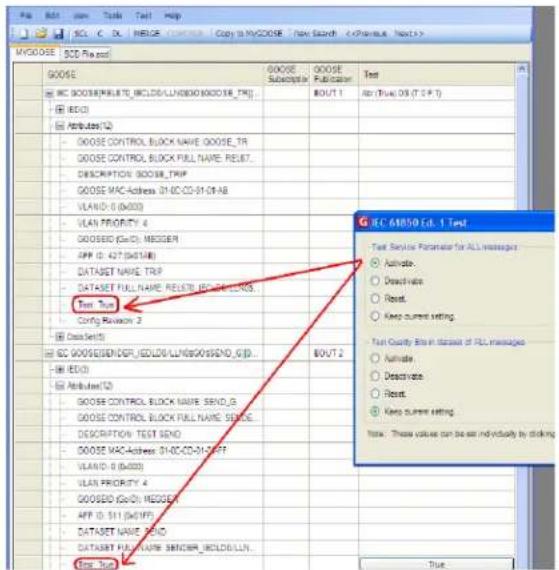559x570 pixels.
Task: Collapse the IEC GOOSE RELE70 tree node
Action: click(x=49, y=93)
